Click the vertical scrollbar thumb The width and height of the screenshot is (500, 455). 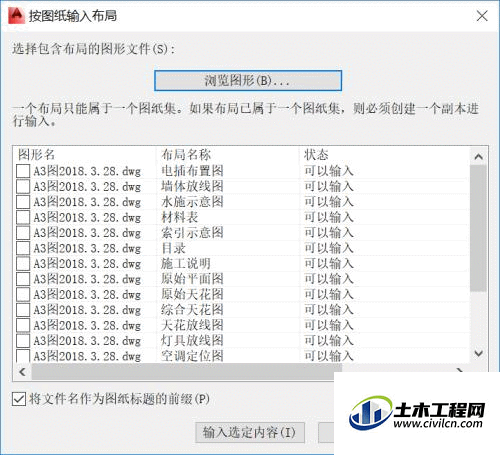pos(479,229)
